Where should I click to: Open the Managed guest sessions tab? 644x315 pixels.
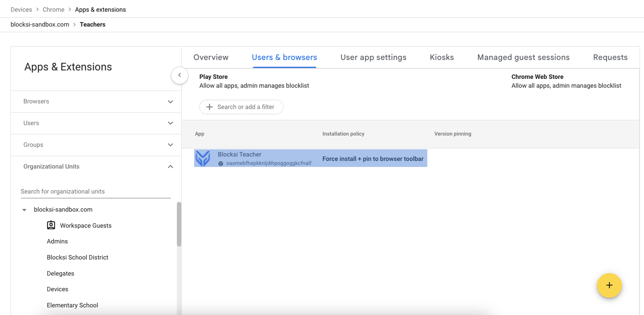pos(523,58)
